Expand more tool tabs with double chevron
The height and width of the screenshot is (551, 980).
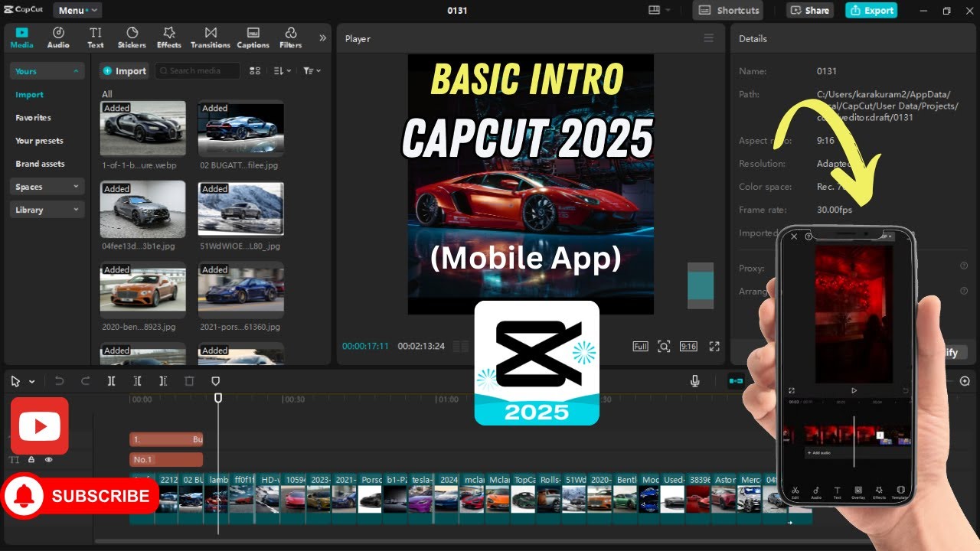pyautogui.click(x=322, y=37)
